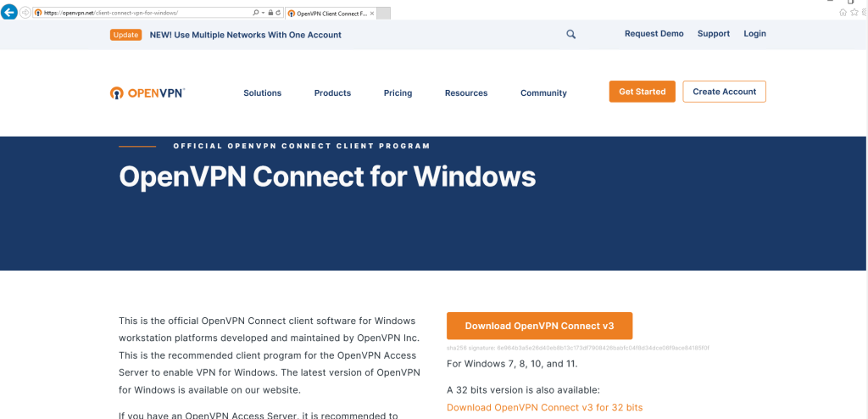Click the sha256 signature text
Viewport: 868px width, 419px height.
tap(578, 348)
